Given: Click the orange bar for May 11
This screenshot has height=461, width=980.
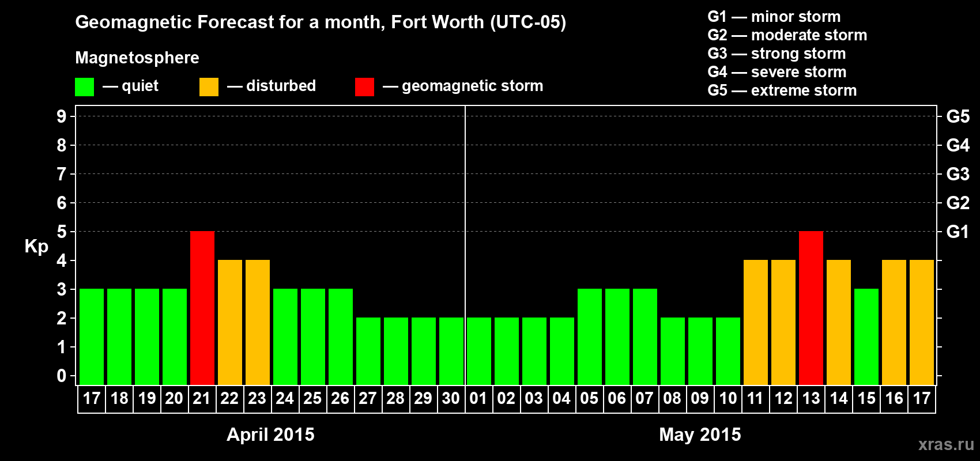Looking at the screenshot, I should coord(756,322).
